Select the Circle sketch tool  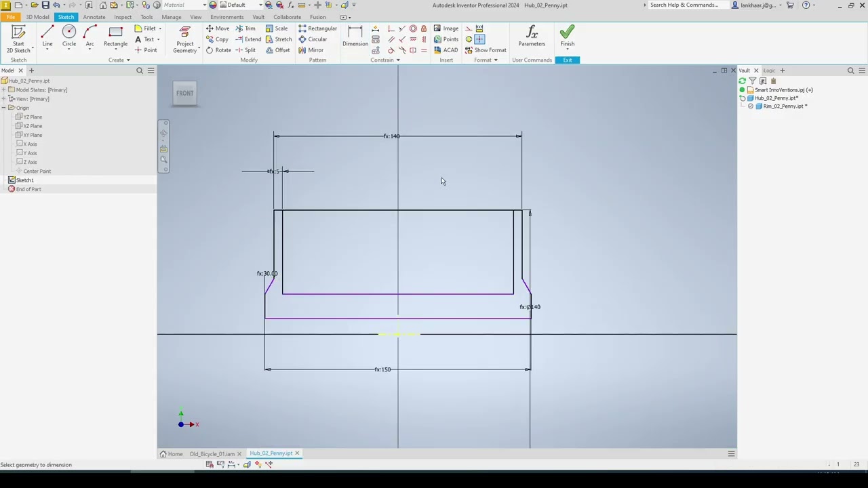(x=69, y=37)
